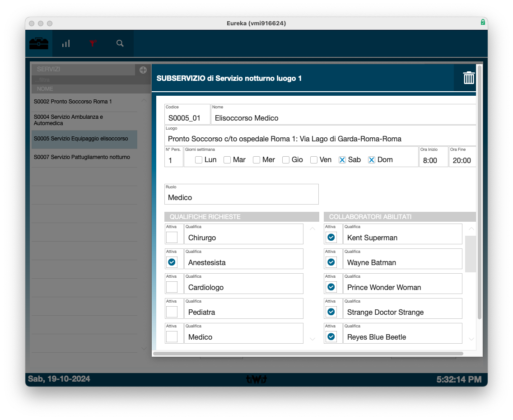This screenshot has height=420, width=513.
Task: Deactivate Strange Doctor Strange collaborator checkbox
Action: point(331,312)
